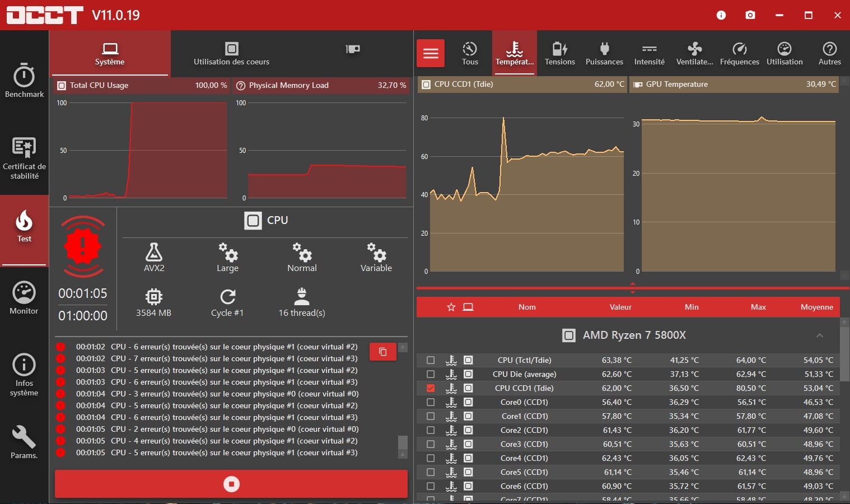This screenshot has width=850, height=504.
Task: Check the Core5 (CCD1) checkbox
Action: pyautogui.click(x=431, y=472)
